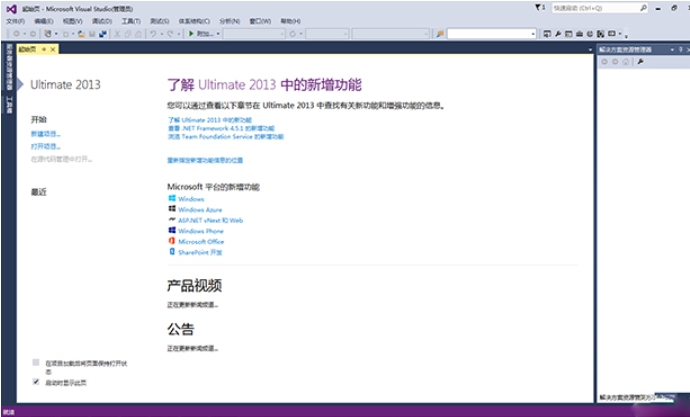Click the Save floppy disk icon

pos(92,34)
